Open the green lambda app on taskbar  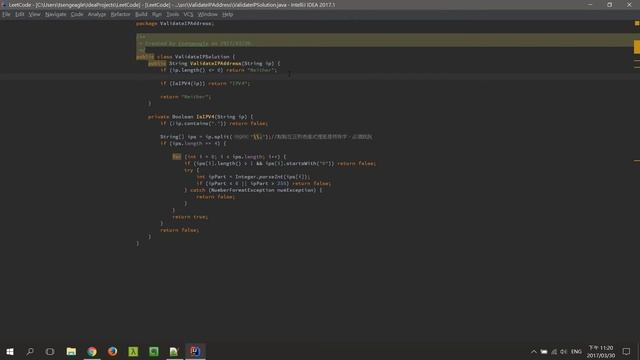[133, 351]
